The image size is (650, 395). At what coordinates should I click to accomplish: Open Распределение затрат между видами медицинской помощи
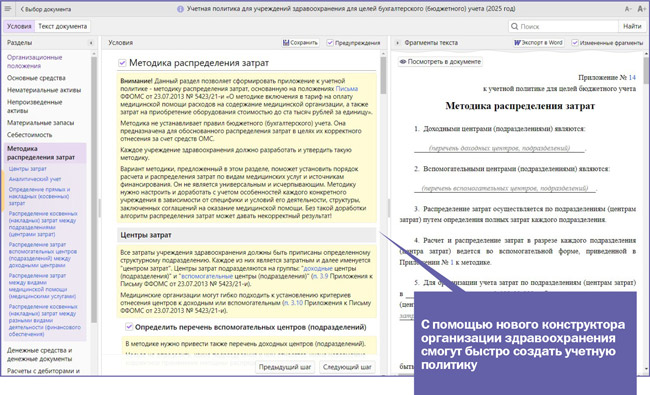click(x=42, y=286)
